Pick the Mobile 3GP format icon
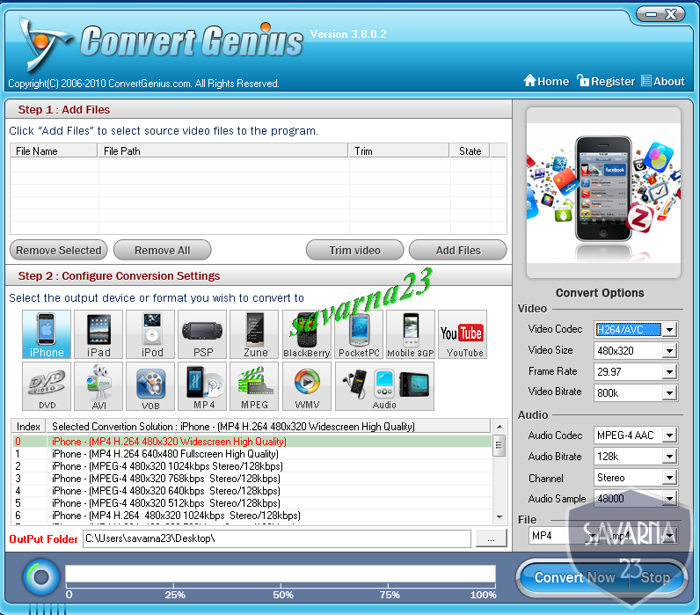The height and width of the screenshot is (615, 700). point(411,334)
